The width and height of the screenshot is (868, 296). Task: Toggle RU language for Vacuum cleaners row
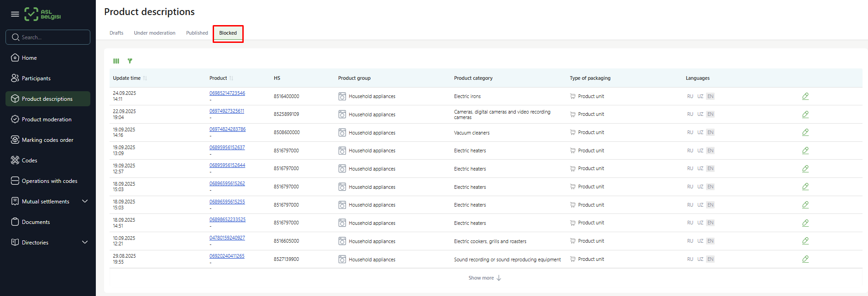tap(690, 132)
